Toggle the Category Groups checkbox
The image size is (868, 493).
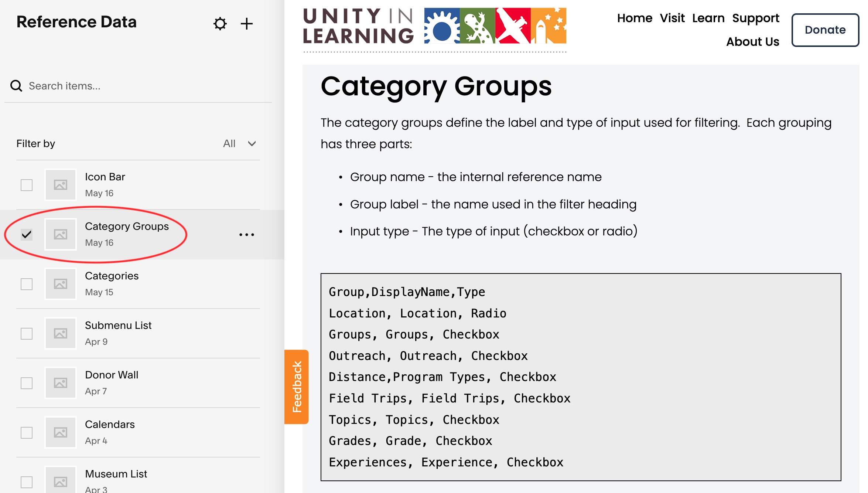pyautogui.click(x=26, y=234)
